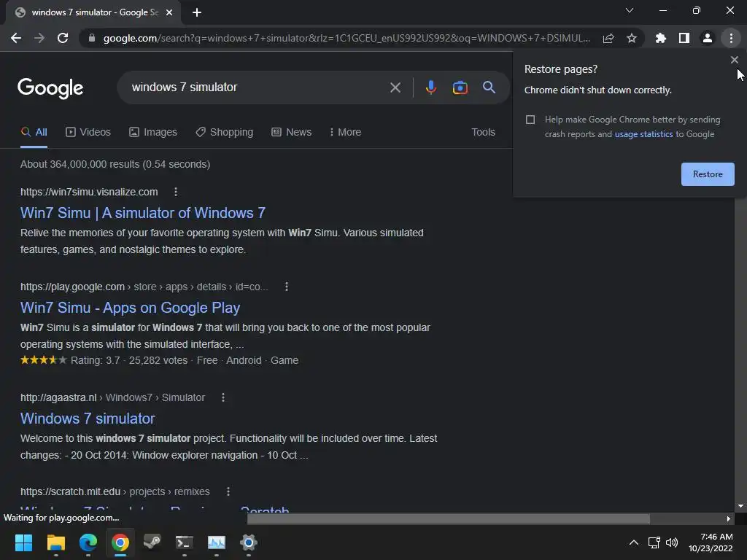Go back to the previous page
This screenshot has height=560, width=747.
16,38
